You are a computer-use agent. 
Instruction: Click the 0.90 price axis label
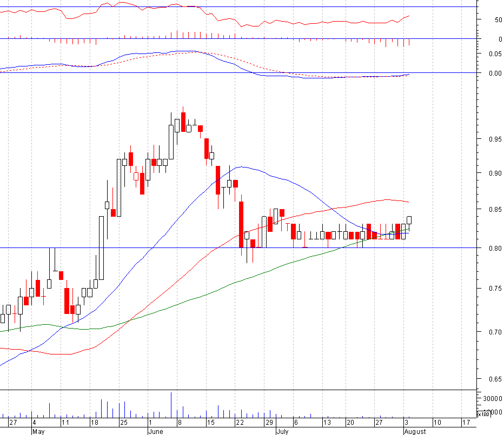[495, 173]
